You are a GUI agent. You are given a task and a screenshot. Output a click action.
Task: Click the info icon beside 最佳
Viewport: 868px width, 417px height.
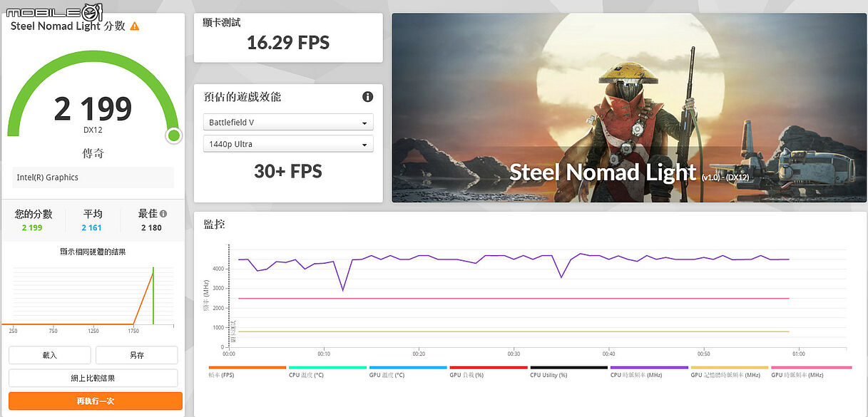(x=163, y=214)
